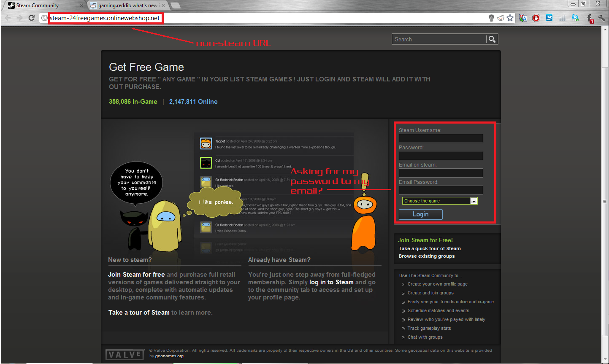Click the browser Back arrow
Screen dimensions: 609x364
click(x=8, y=18)
